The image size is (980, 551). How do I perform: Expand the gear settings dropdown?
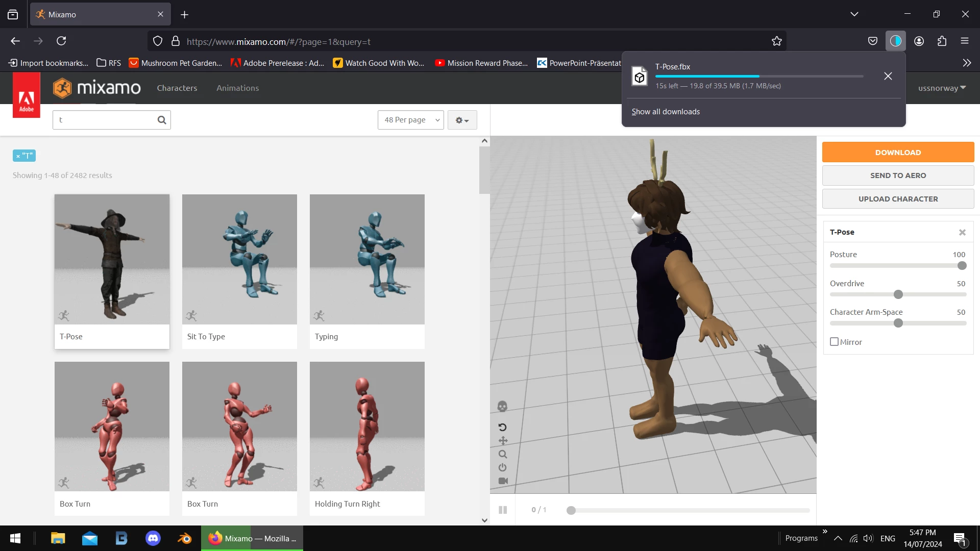(x=462, y=120)
